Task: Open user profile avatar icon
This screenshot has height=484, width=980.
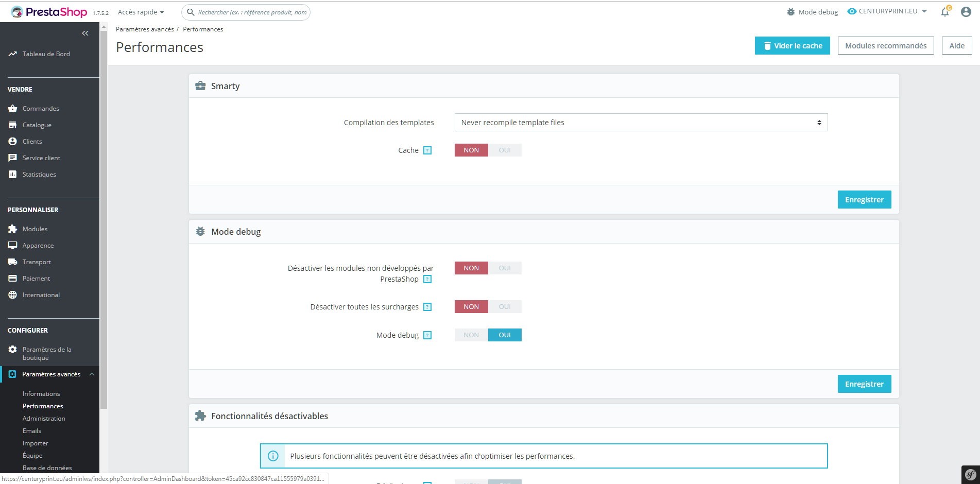Action: (966, 12)
